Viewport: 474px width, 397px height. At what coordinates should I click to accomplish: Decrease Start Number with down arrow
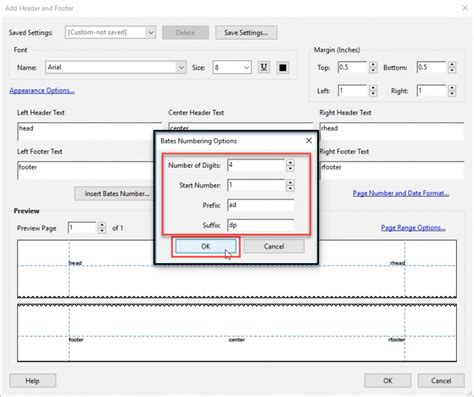pyautogui.click(x=290, y=188)
